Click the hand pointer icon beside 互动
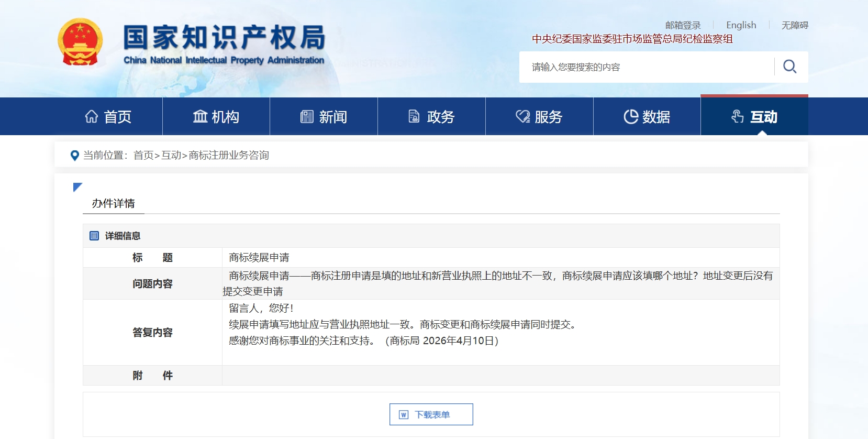 pyautogui.click(x=738, y=116)
